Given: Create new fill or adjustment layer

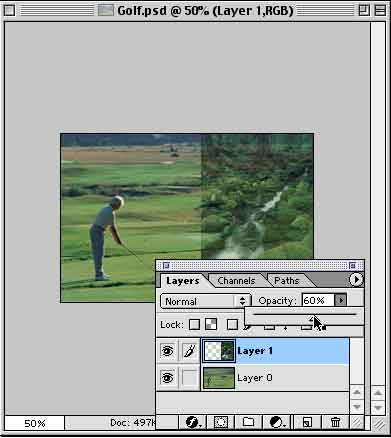Looking at the screenshot, I should tap(277, 422).
